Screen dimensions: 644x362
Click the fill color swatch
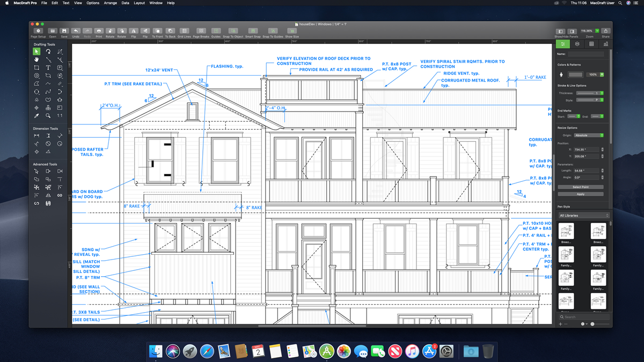pos(575,75)
